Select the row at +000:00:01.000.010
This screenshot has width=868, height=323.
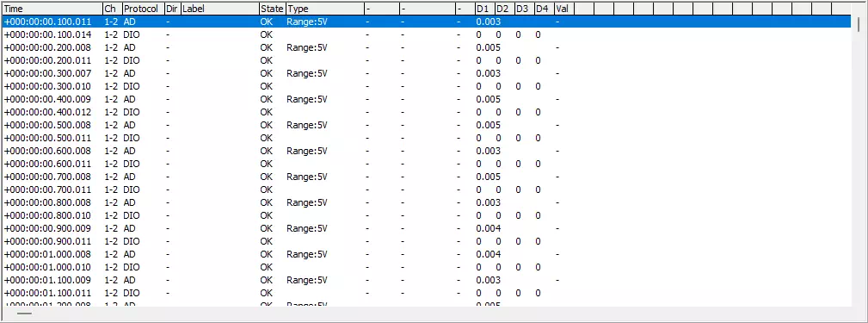(426, 267)
